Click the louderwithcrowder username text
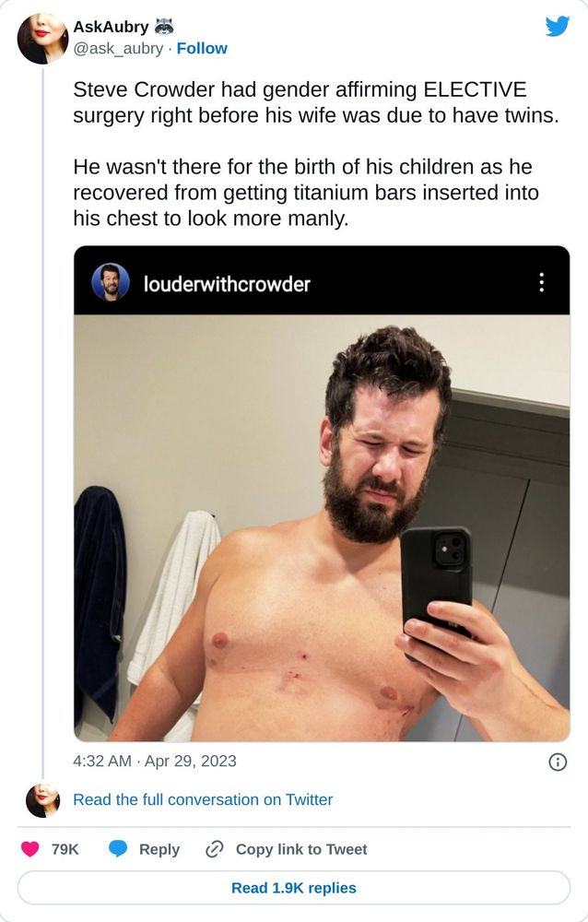 point(227,284)
